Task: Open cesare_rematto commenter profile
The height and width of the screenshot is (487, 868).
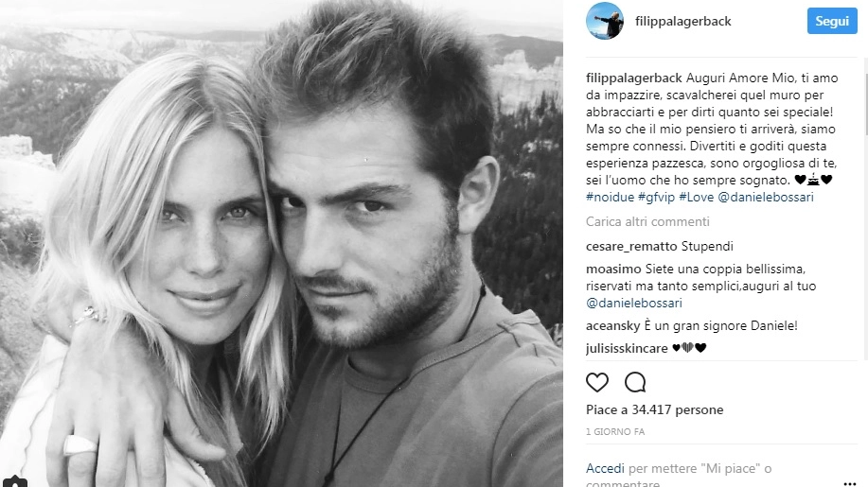Action: pyautogui.click(x=631, y=247)
